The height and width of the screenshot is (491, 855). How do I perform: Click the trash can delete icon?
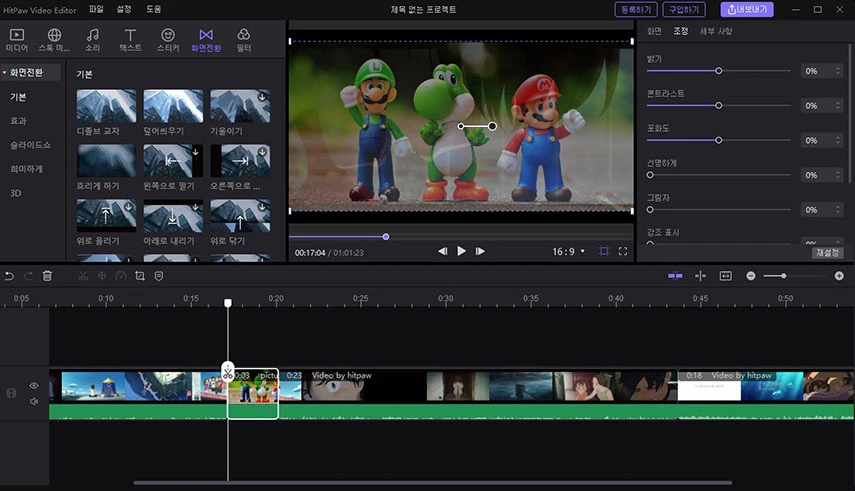coord(47,276)
